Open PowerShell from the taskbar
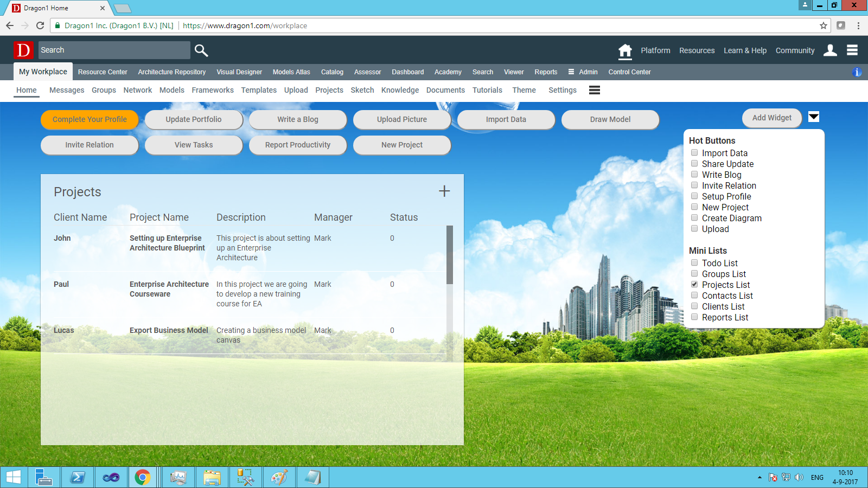This screenshot has height=488, width=868. (x=78, y=477)
